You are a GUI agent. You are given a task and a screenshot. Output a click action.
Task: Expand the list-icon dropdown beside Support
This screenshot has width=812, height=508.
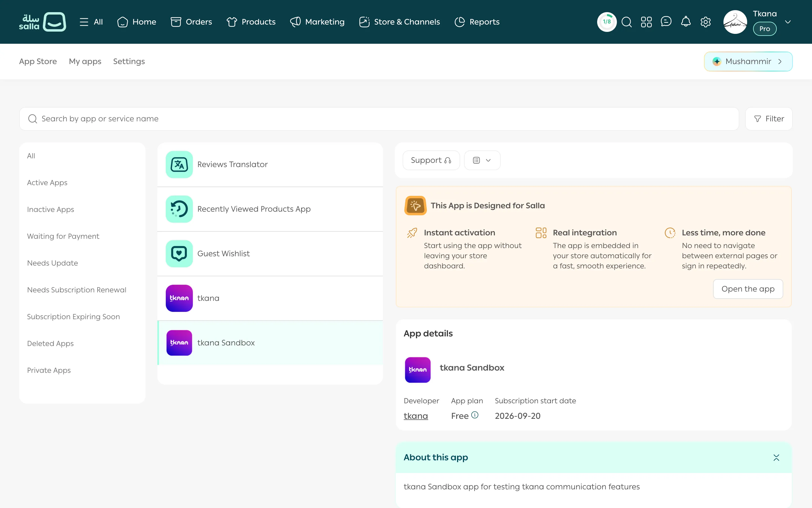click(482, 160)
